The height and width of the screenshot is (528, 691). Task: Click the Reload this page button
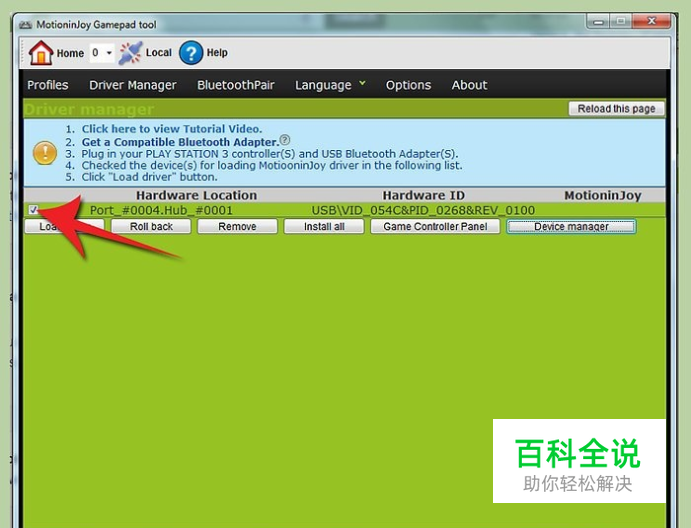click(x=617, y=108)
